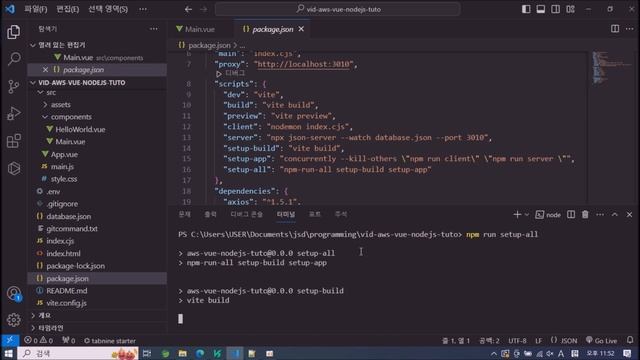Viewport: 640px width, 360px height.
Task: Maximize the panel with the up chevron
Action: point(615,214)
